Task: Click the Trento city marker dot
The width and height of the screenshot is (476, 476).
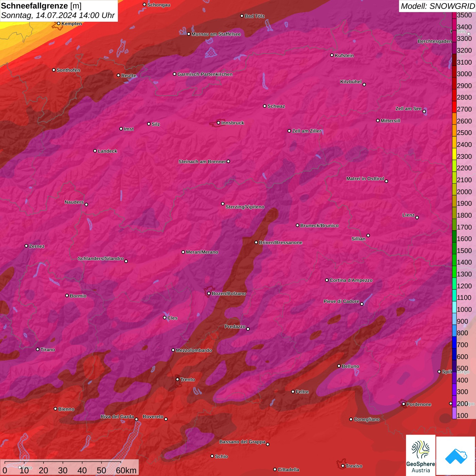Action: (177, 379)
